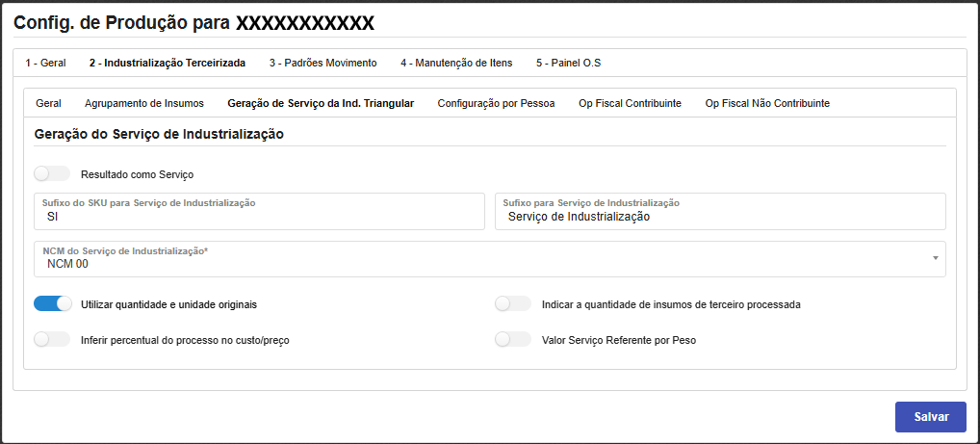Select Geração de Serviço da Ind. Triangular
980x444 pixels.
point(321,103)
